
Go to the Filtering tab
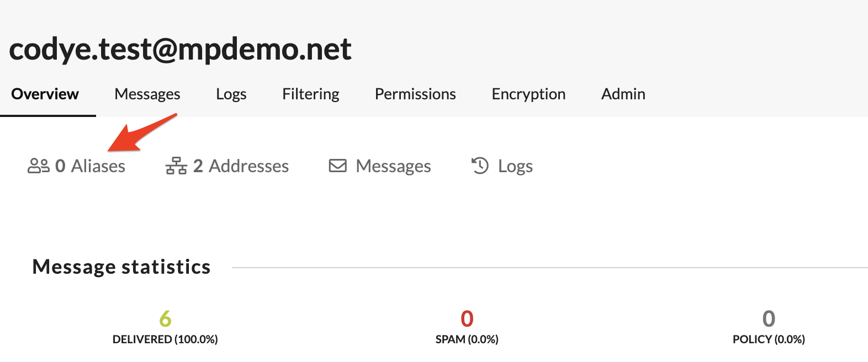tap(311, 94)
